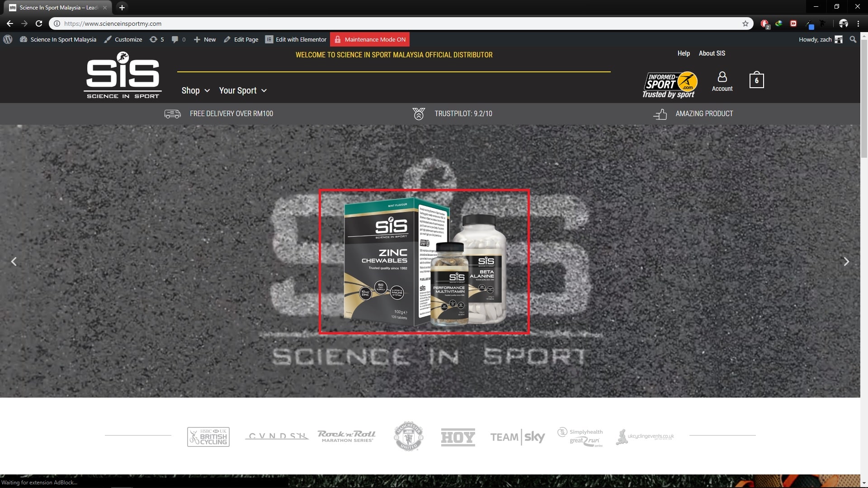This screenshot has height=488, width=868.
Task: Click the HSBC UK British Cycling logo
Action: 208,436
